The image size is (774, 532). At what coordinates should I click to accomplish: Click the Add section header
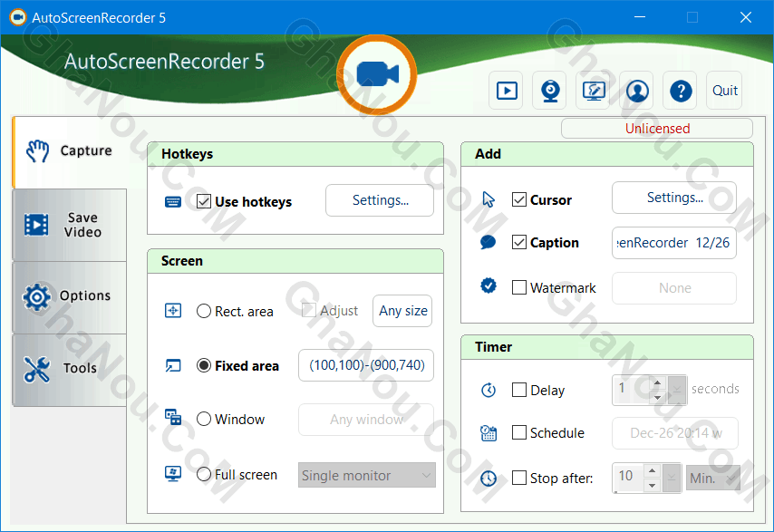click(x=607, y=154)
